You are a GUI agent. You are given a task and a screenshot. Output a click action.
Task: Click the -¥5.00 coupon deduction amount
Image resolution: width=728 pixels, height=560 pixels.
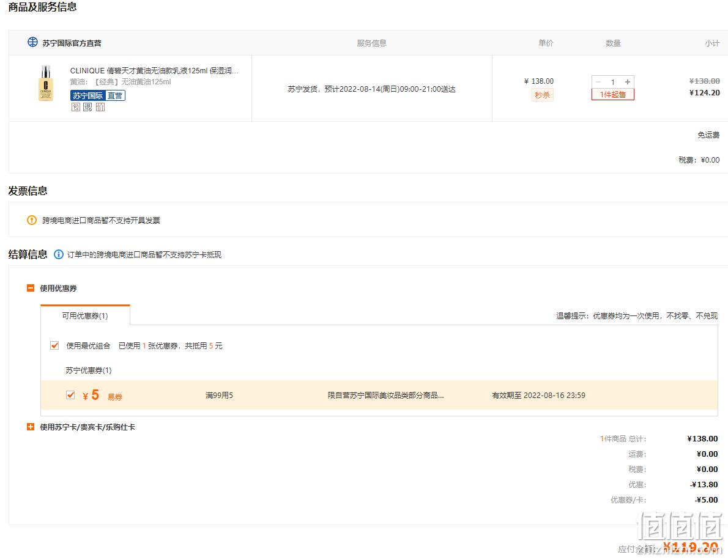[x=706, y=499]
